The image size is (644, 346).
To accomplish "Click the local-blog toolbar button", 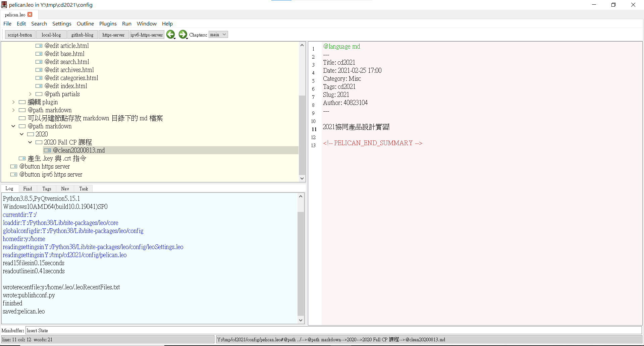I will (x=51, y=35).
